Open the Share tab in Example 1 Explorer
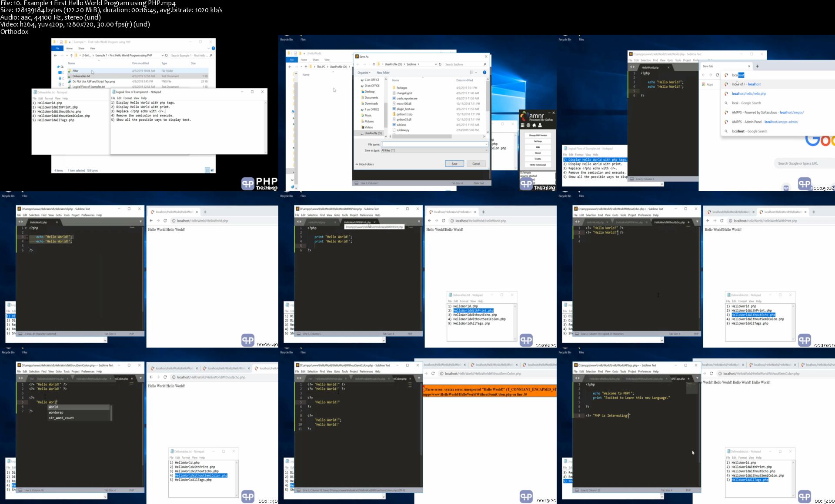Screen dimensions: 835x504 click(81, 48)
